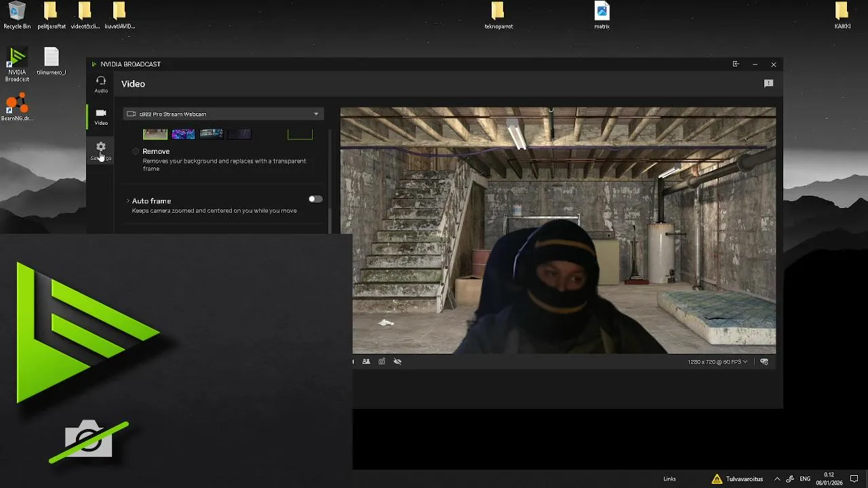
Task: Choose the dark starry background thumbnail
Action: (x=239, y=134)
